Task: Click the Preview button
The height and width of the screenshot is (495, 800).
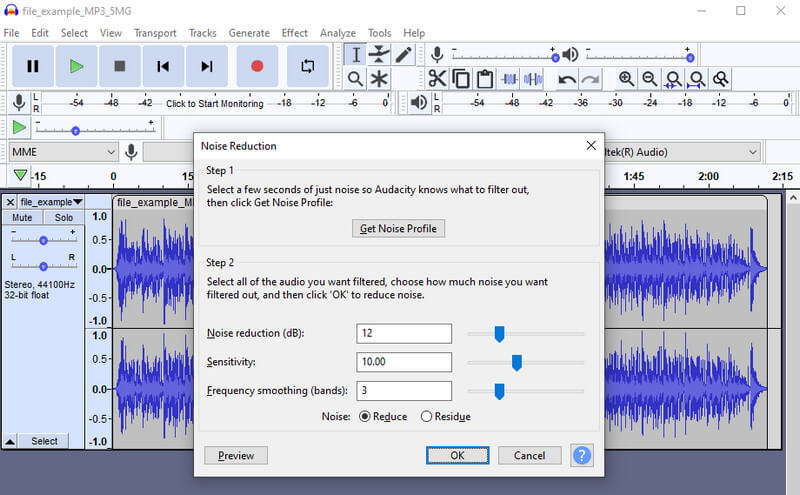Action: pos(236,455)
